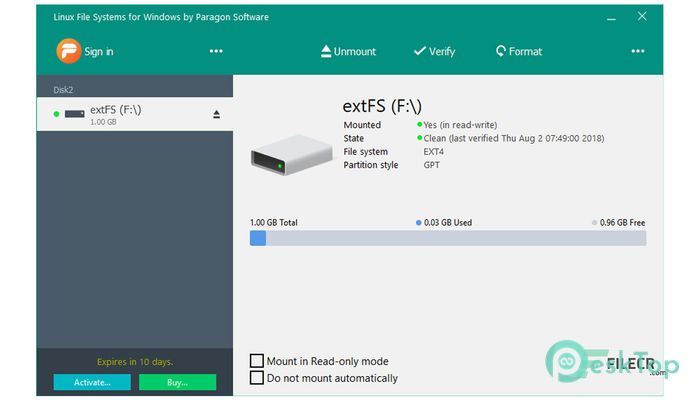The image size is (700, 400).
Task: Open the left panel three-dots menu
Action: tap(216, 51)
